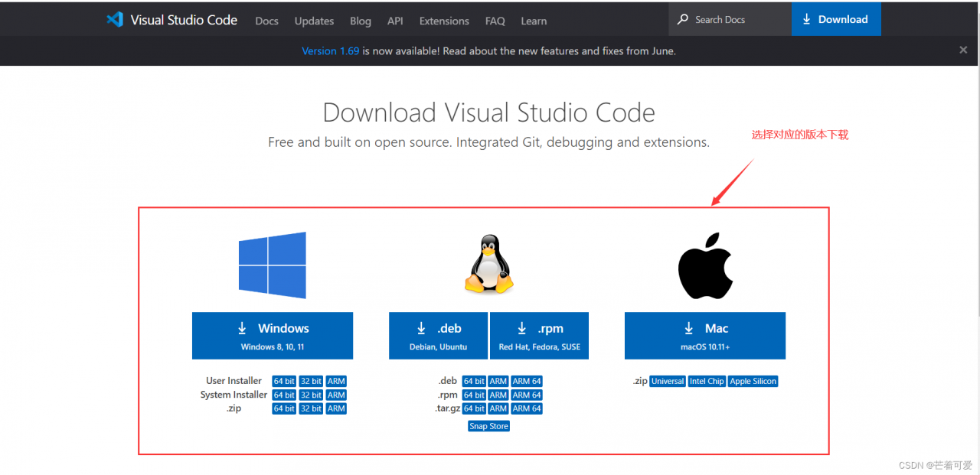
Task: Click the '.tar.gz' label
Action: 446,408
